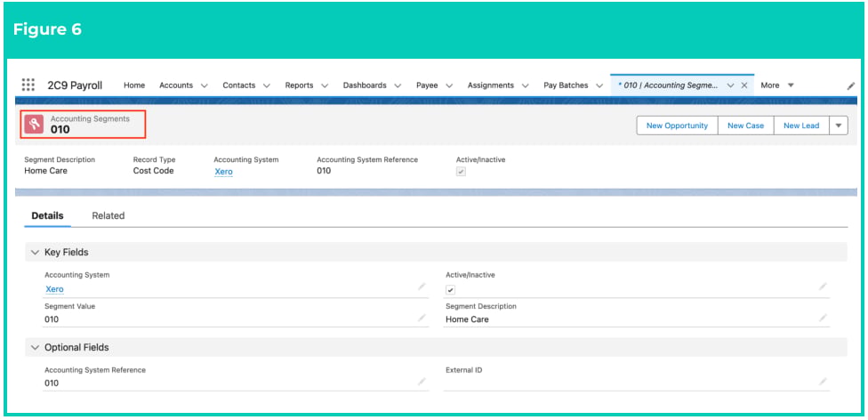Edit the Active/Inactive field pencil
The height and width of the screenshot is (420, 868).
824,287
